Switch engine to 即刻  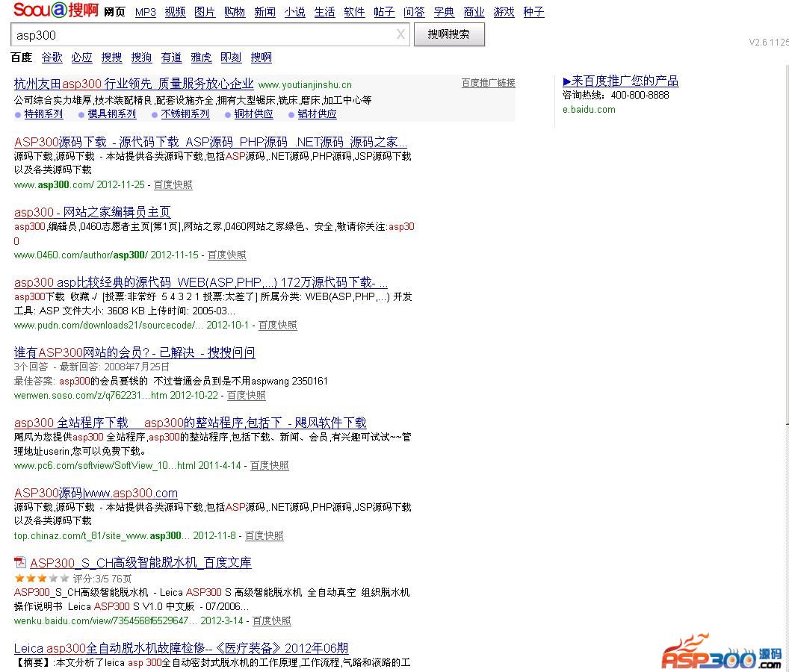pyautogui.click(x=231, y=57)
